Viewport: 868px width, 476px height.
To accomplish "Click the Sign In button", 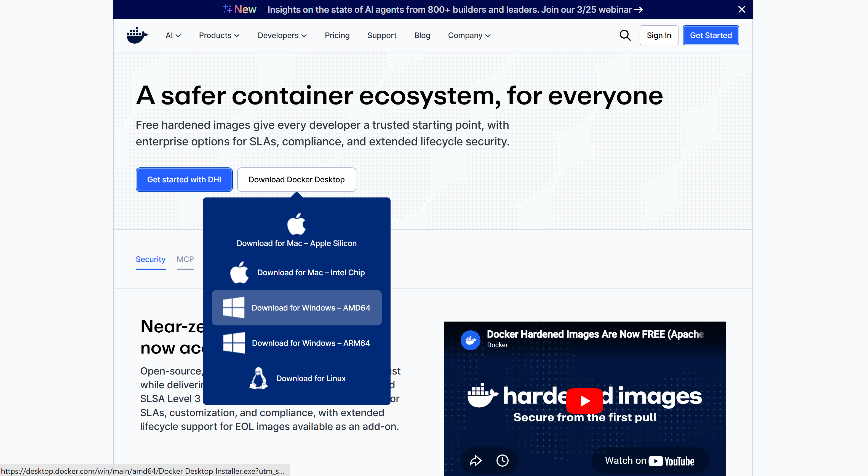I will pyautogui.click(x=658, y=35).
